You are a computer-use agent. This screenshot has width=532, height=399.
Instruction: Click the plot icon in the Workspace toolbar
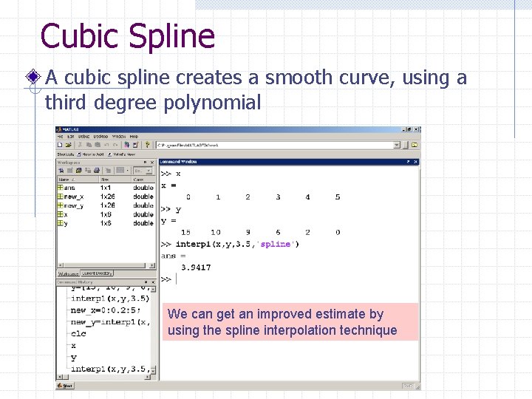point(120,171)
